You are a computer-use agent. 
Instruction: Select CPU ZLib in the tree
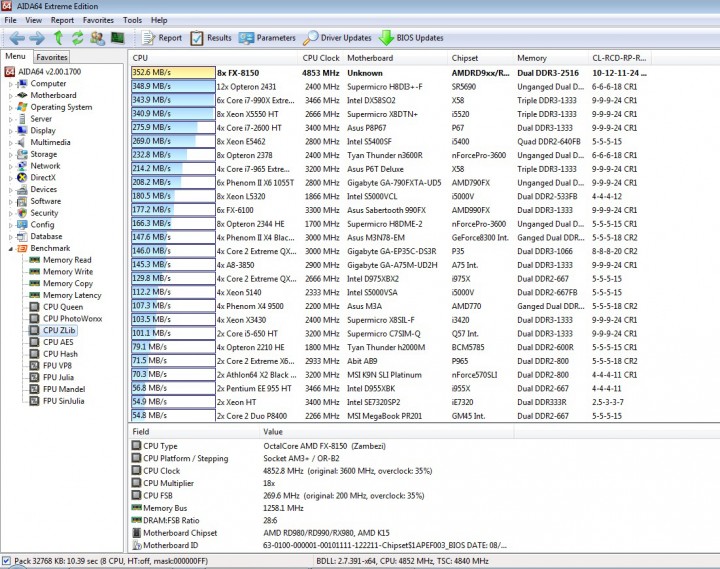pos(59,330)
